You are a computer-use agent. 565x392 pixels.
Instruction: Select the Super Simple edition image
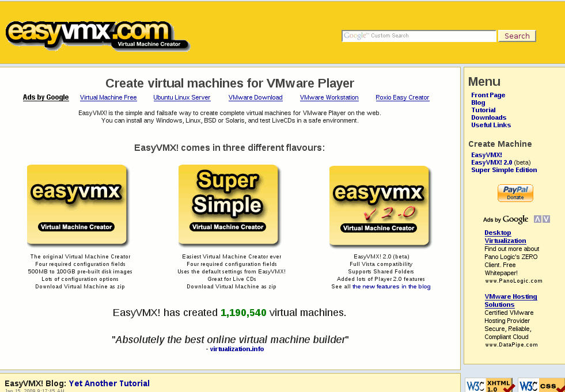(229, 205)
